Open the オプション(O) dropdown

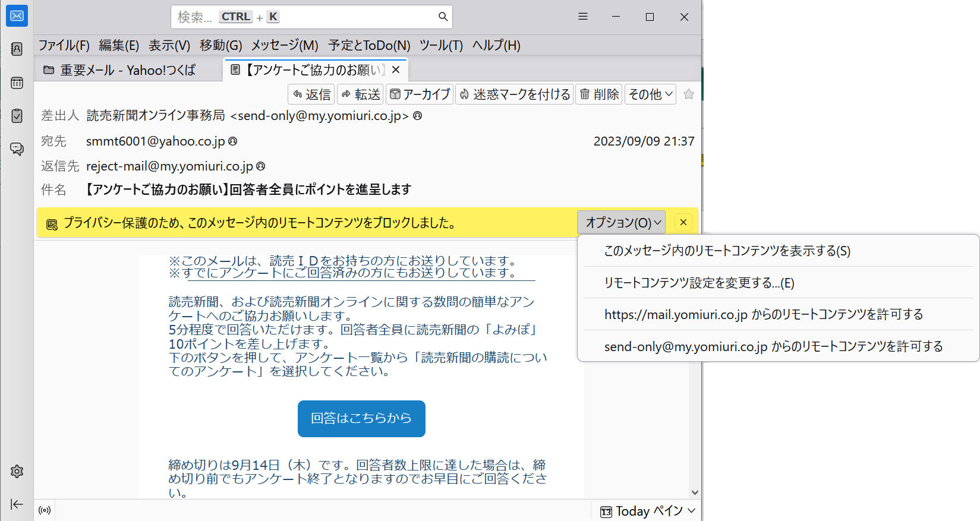[622, 222]
